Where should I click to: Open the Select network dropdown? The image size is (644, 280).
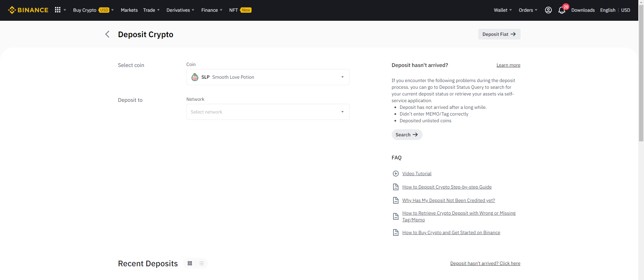coord(268,112)
